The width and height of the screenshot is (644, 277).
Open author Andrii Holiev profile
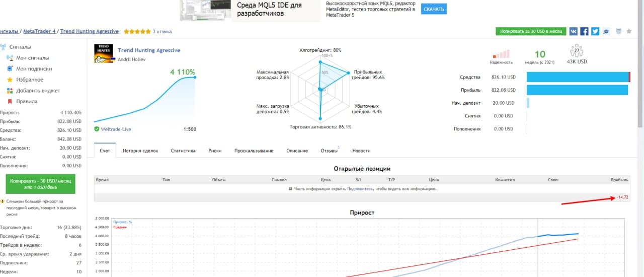click(x=132, y=59)
